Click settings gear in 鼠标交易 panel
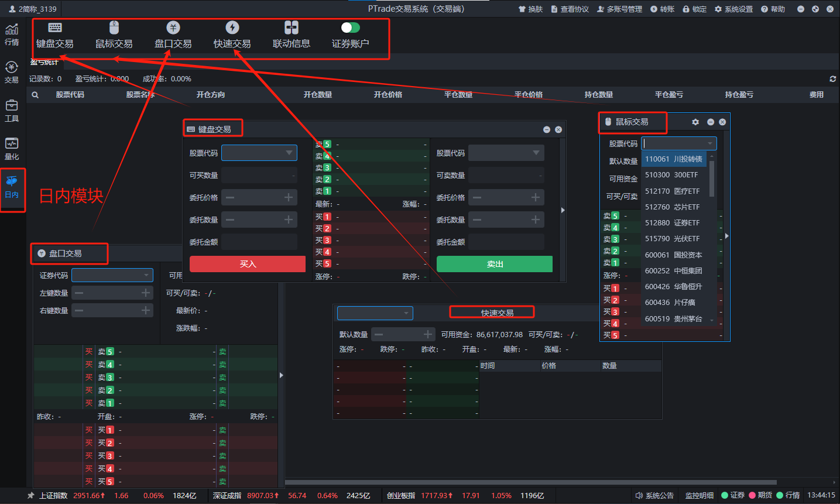The image size is (840, 504). [695, 122]
